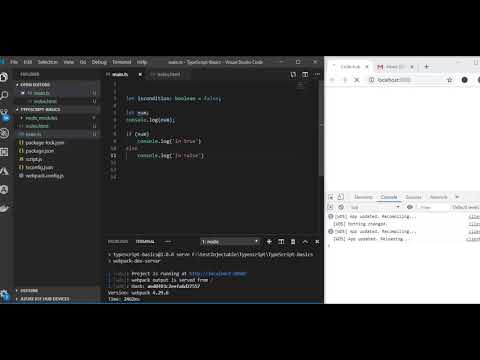Open package-lock.json in Explorer

click(45, 142)
